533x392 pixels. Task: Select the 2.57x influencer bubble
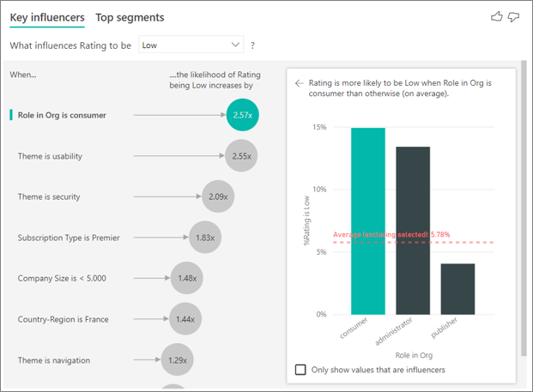[242, 115]
